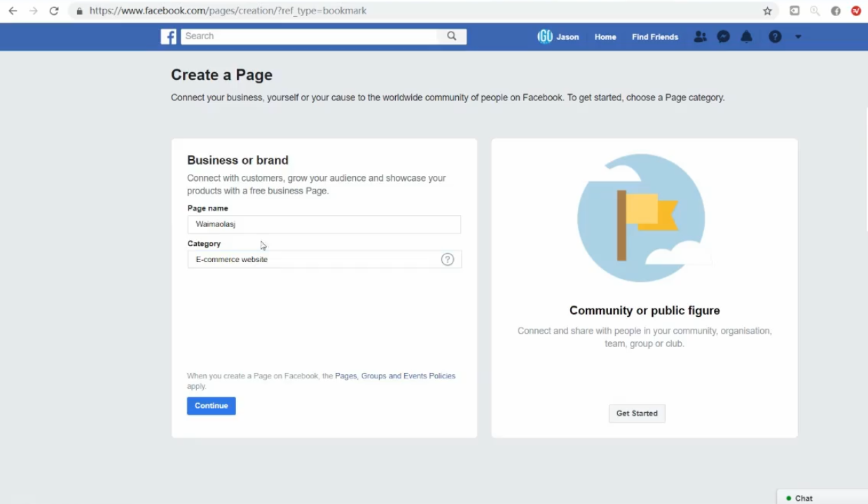Open Find Friends in header
868x504 pixels.
(655, 37)
